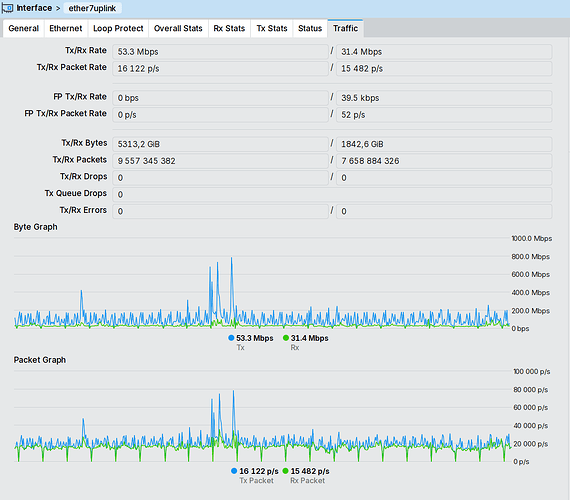570x500 pixels.
Task: Show the Tx Stats tab
Action: click(x=272, y=28)
